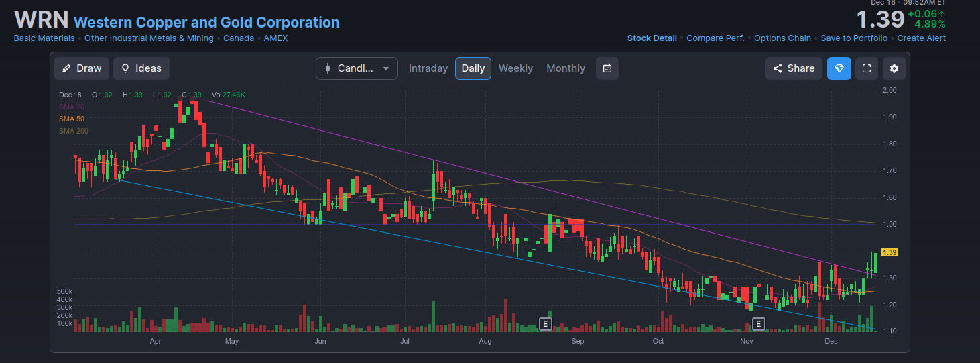Open chart settings gear
Viewport: 980px width, 363px height.
[894, 68]
